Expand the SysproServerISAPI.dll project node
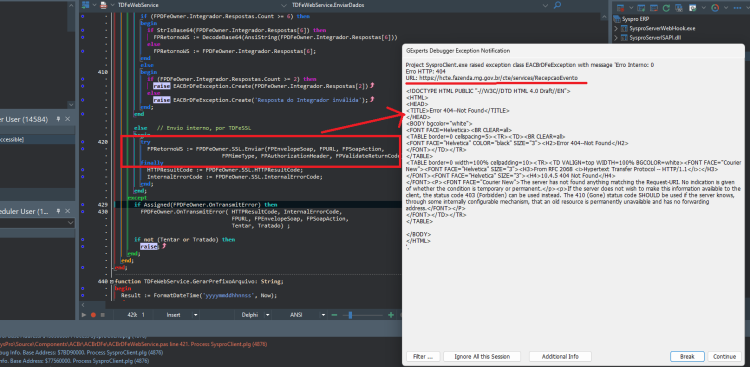Viewport: 750px width, 367px height. point(617,37)
